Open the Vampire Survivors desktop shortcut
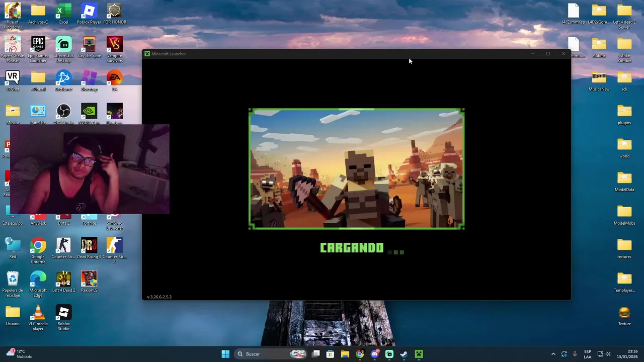The height and width of the screenshot is (362, 644). pyautogui.click(x=114, y=49)
